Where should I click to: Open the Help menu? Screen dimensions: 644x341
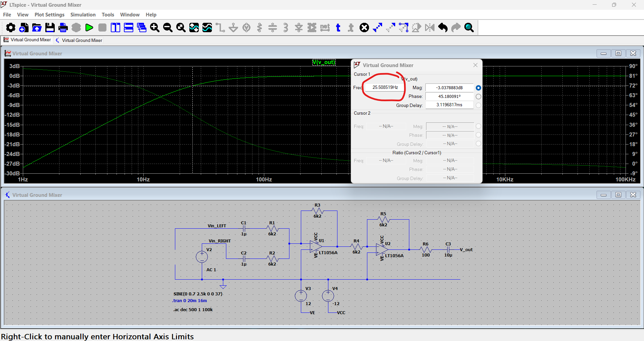pos(151,15)
